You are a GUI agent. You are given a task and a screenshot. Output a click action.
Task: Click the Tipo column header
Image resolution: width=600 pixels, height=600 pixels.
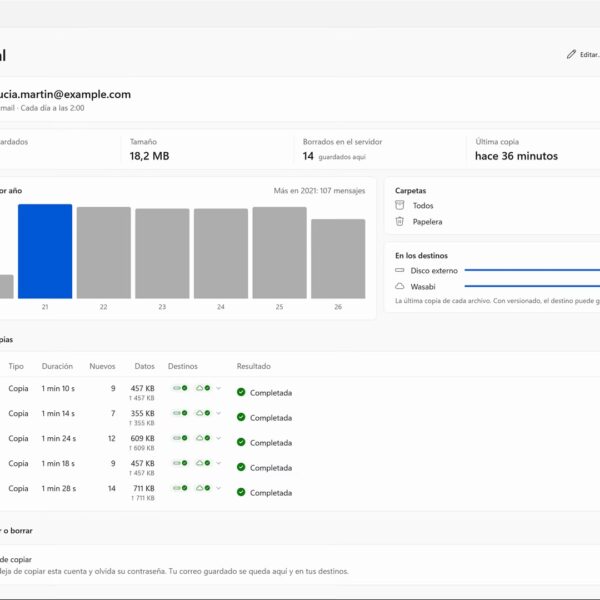tap(16, 366)
